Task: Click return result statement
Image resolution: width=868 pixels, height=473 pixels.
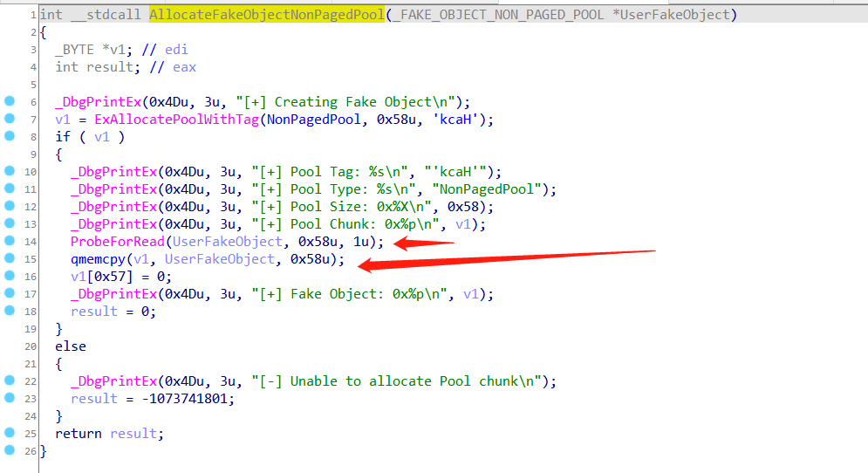Action: pos(110,434)
